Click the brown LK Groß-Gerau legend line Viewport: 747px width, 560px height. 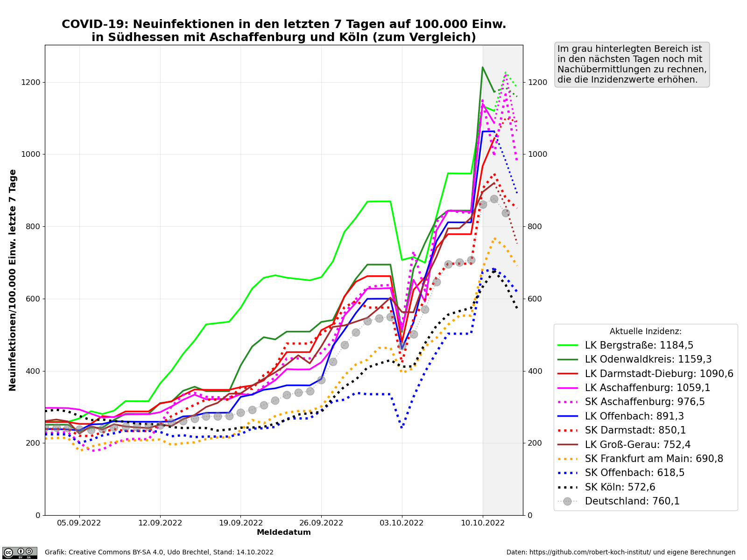(567, 445)
